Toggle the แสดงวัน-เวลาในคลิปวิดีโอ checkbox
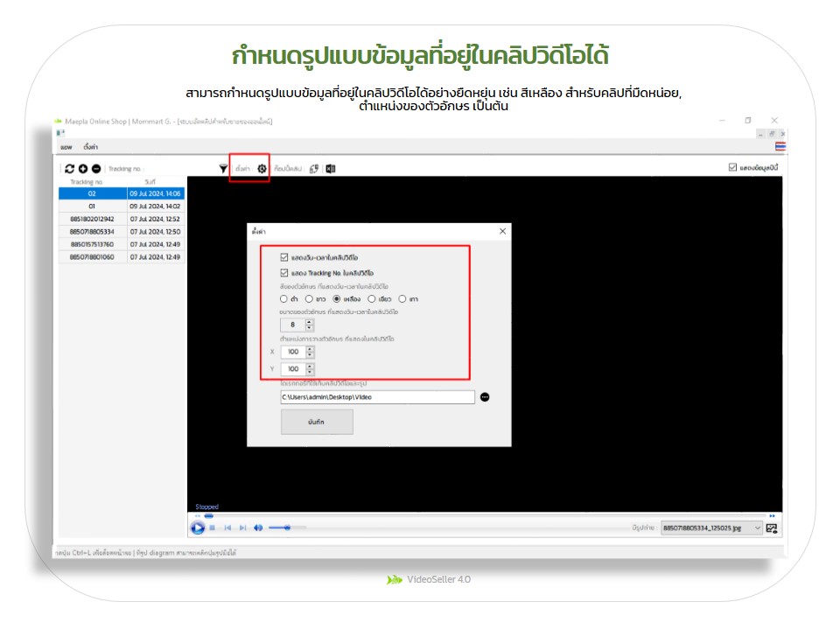 point(284,258)
